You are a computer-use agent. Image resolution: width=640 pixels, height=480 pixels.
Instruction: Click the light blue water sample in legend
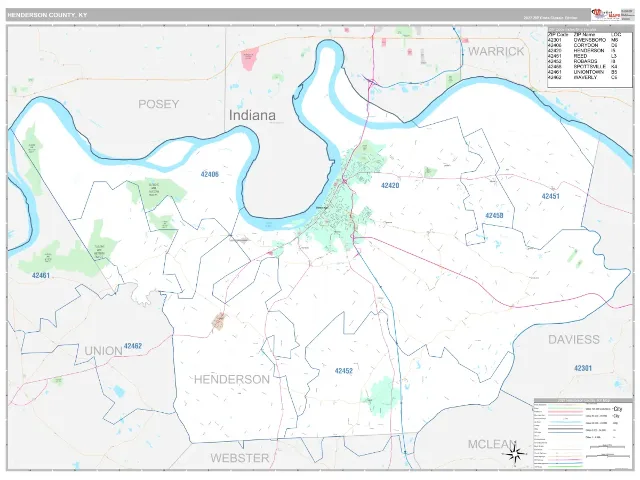pyautogui.click(x=565, y=422)
